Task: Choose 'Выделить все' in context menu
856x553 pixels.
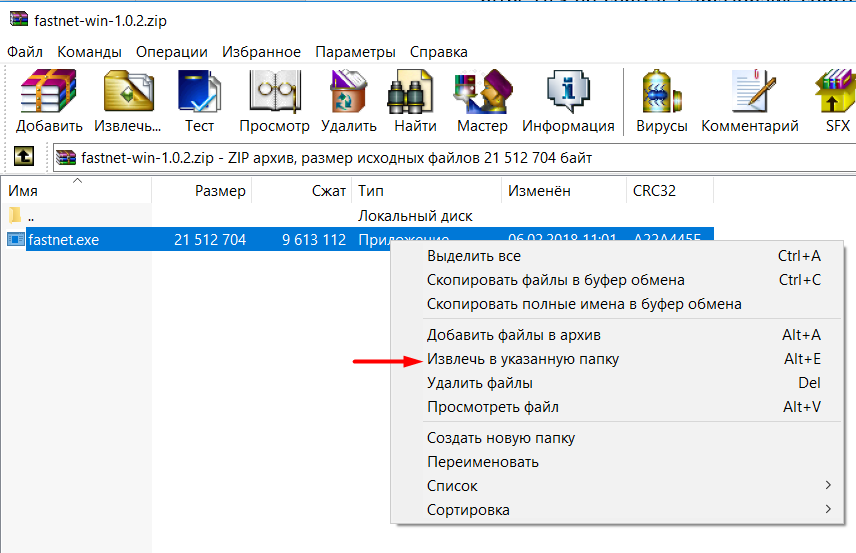Action: click(618, 256)
